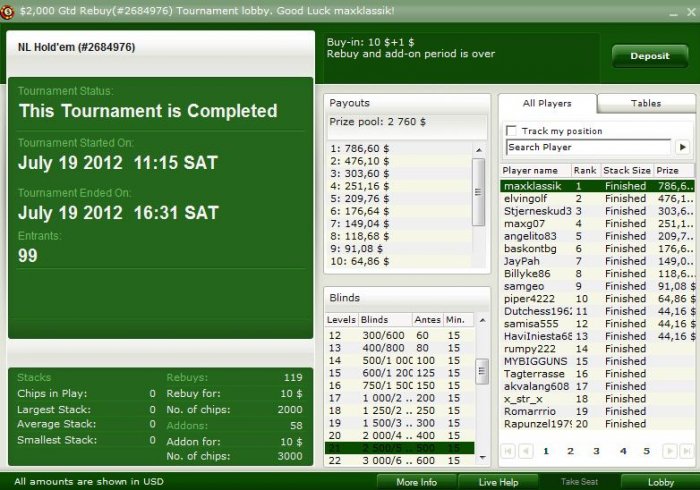This screenshot has width=700, height=490.
Task: Click the poker chip app icon in title bar
Action: click(7, 11)
